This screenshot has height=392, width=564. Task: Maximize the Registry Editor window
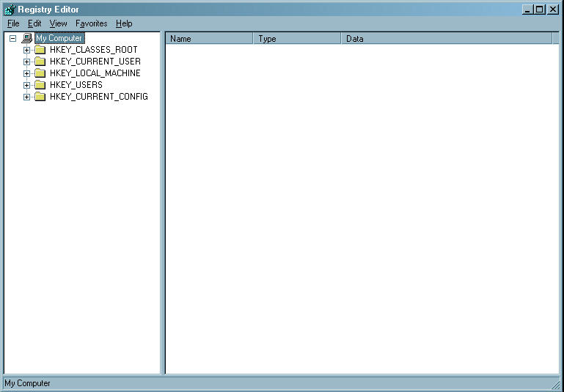pos(540,10)
